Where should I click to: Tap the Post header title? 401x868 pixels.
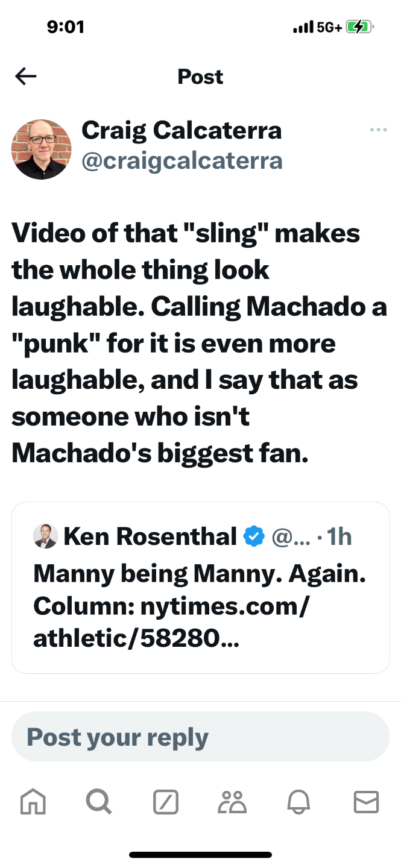(200, 77)
